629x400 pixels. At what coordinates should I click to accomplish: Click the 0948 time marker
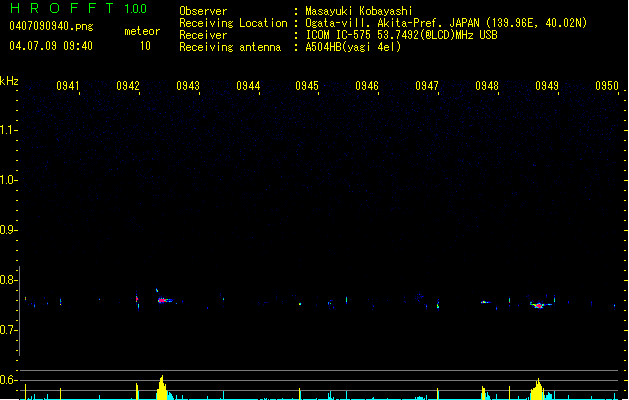pos(487,86)
